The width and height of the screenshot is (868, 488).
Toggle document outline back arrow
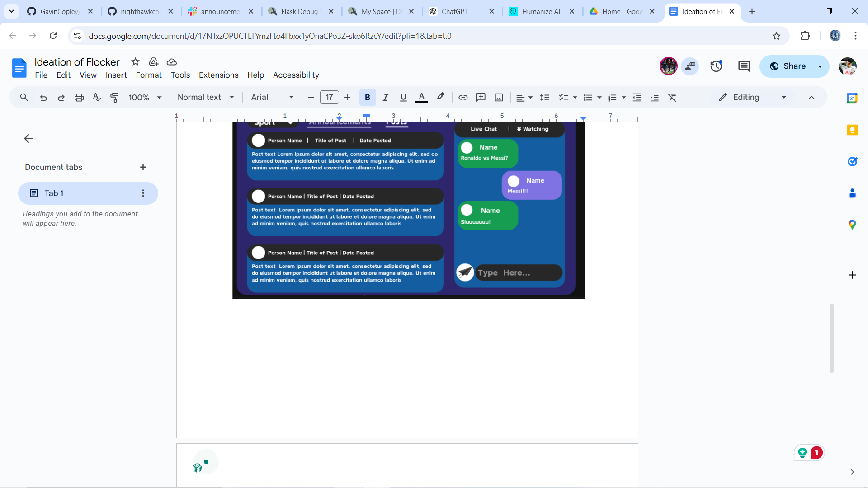click(28, 138)
